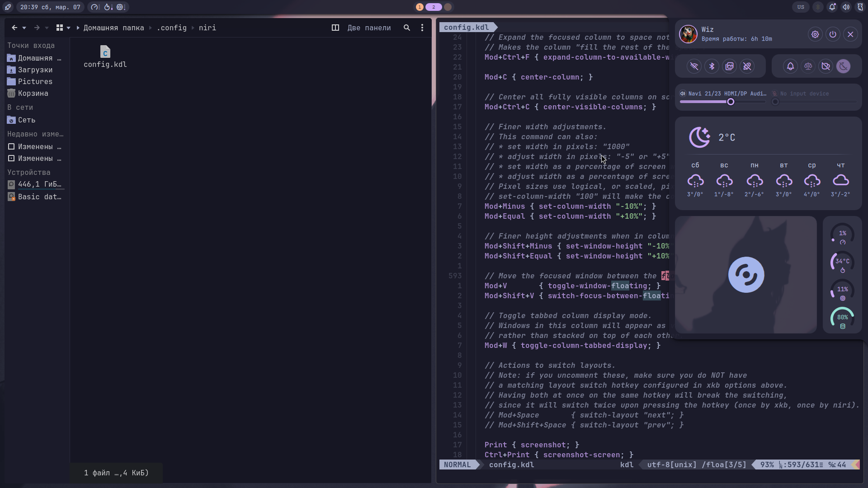Viewport: 868px width, 488px height.
Task: Open file manager three-dot menu
Action: pyautogui.click(x=422, y=28)
